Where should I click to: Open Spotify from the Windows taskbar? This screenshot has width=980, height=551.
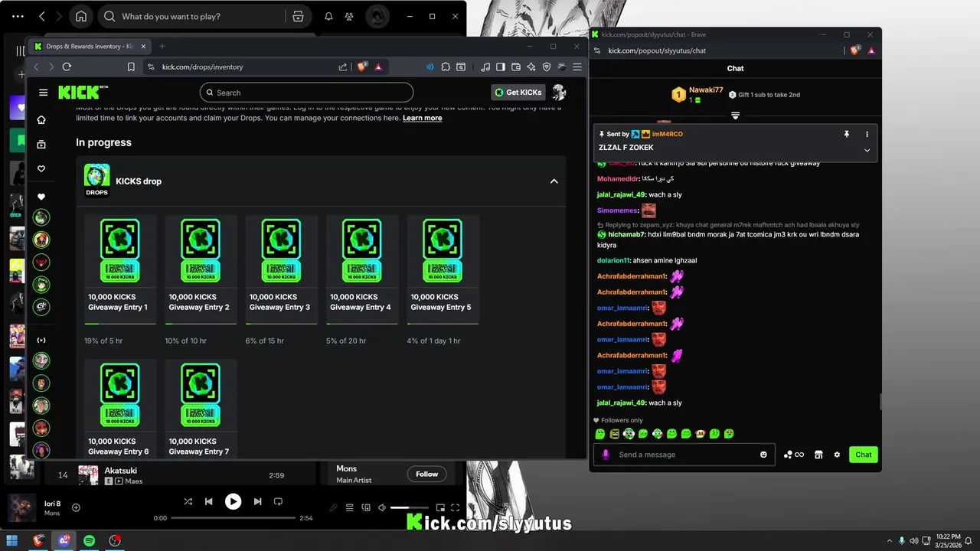point(89,540)
